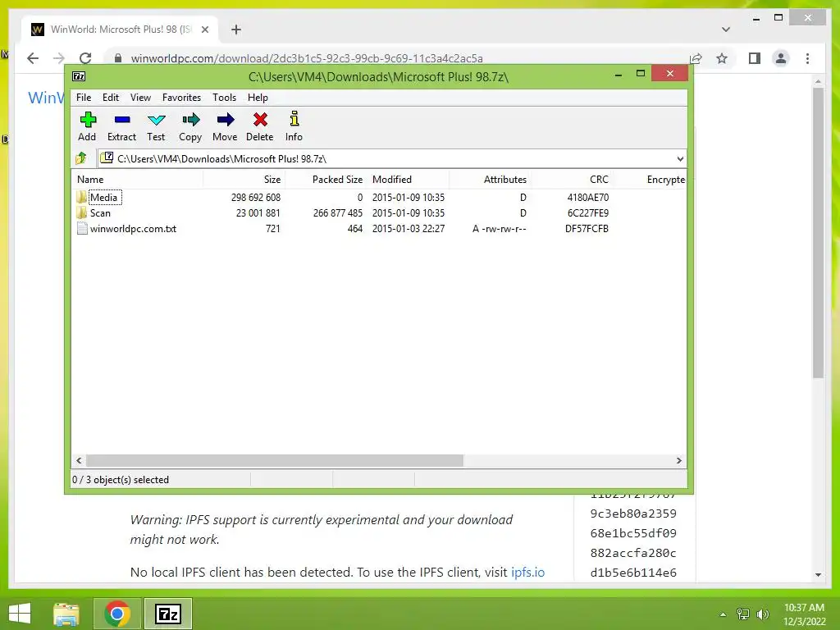Open the Favorites menu
The height and width of the screenshot is (630, 840).
[181, 98]
